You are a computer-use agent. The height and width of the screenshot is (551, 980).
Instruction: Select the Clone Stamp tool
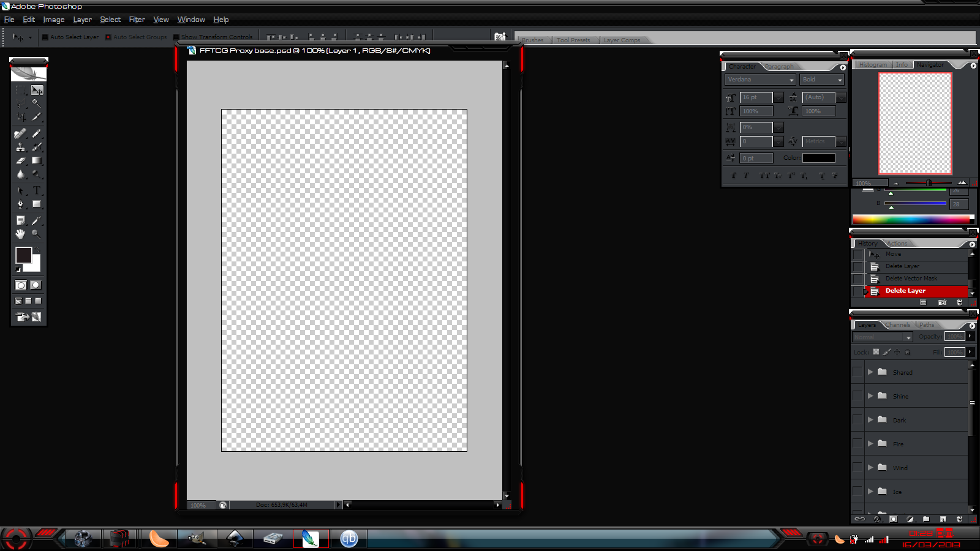click(20, 147)
